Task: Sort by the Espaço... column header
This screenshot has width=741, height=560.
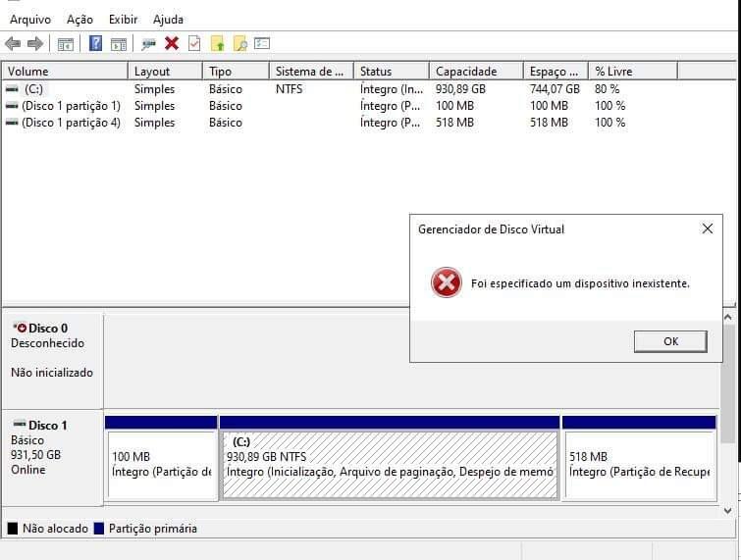Action: tap(556, 72)
